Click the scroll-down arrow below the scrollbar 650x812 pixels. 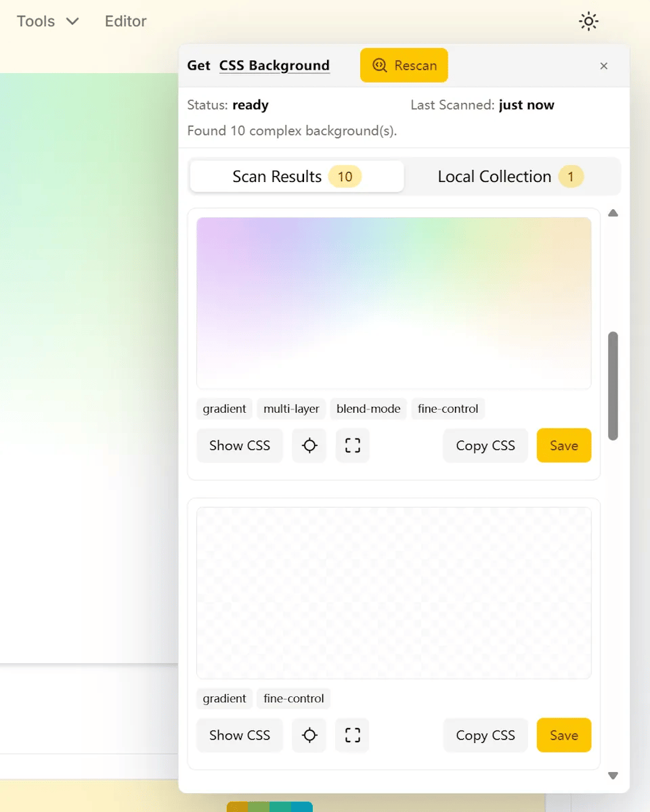(613, 775)
